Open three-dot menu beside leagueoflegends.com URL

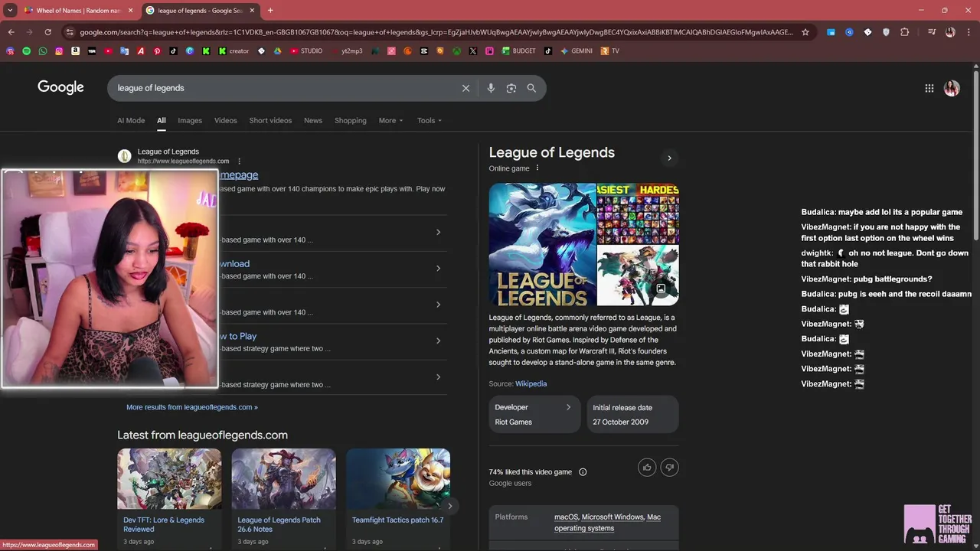tap(239, 161)
